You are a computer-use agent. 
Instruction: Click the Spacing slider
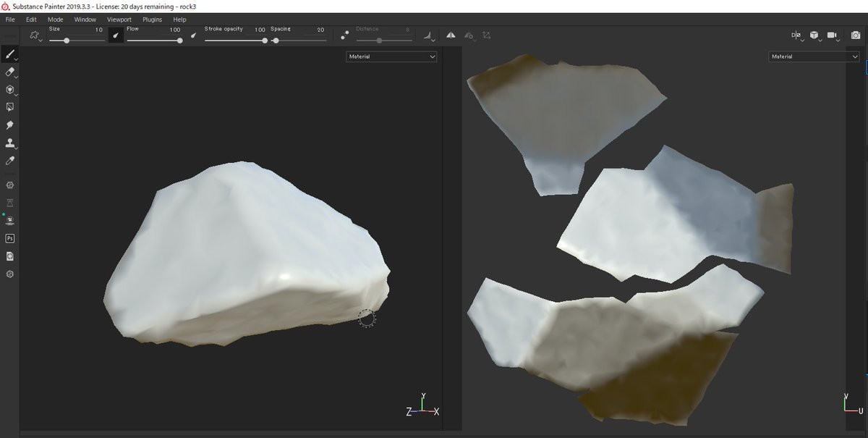coord(298,41)
